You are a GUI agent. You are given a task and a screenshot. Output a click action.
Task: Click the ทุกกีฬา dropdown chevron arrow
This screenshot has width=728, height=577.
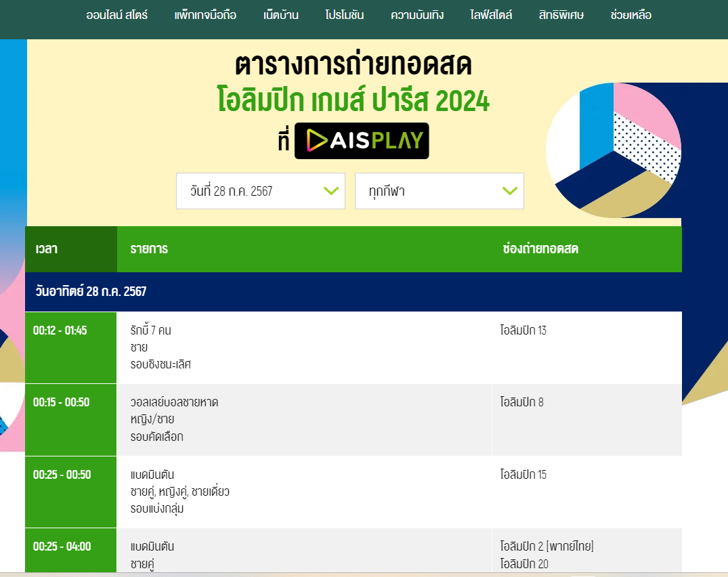coord(510,191)
